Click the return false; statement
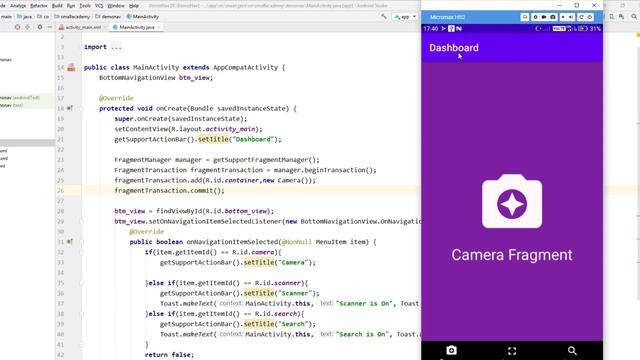This screenshot has width=640, height=360. click(169, 355)
